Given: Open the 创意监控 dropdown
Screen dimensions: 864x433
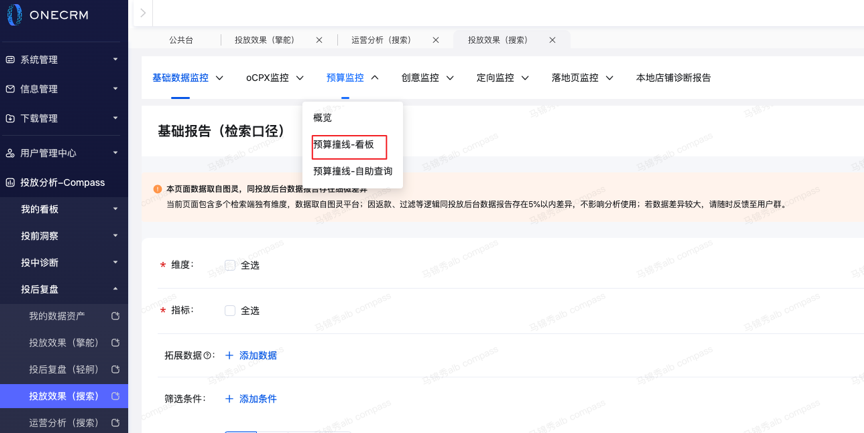Looking at the screenshot, I should (427, 78).
